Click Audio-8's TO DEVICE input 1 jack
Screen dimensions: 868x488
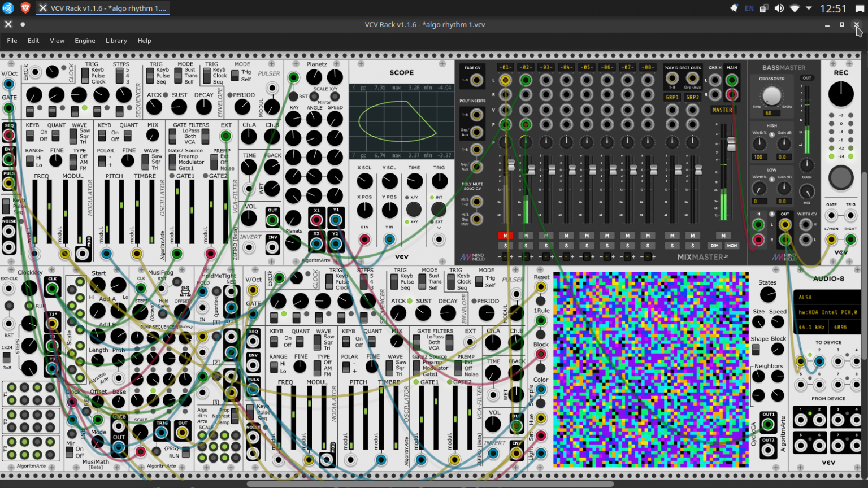(801, 361)
